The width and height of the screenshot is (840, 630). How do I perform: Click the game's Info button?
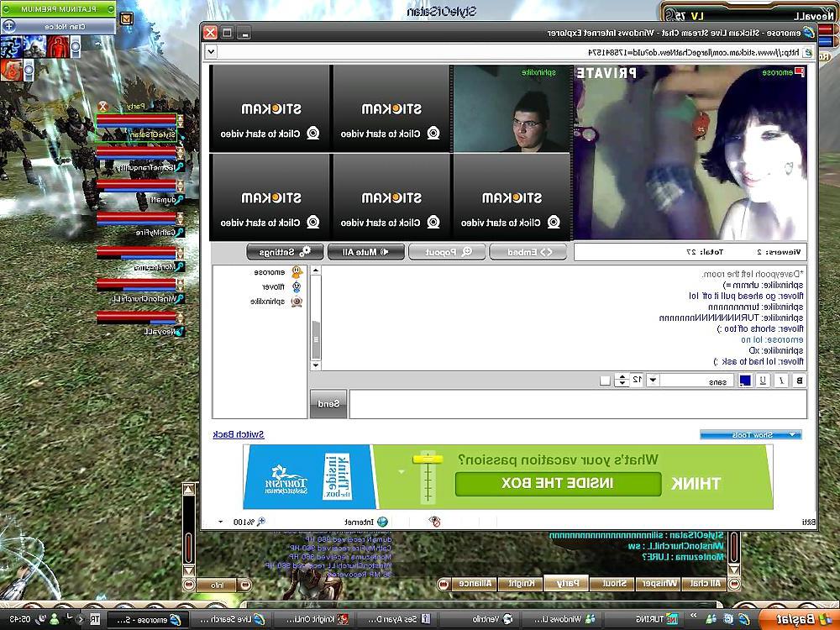pos(217,585)
